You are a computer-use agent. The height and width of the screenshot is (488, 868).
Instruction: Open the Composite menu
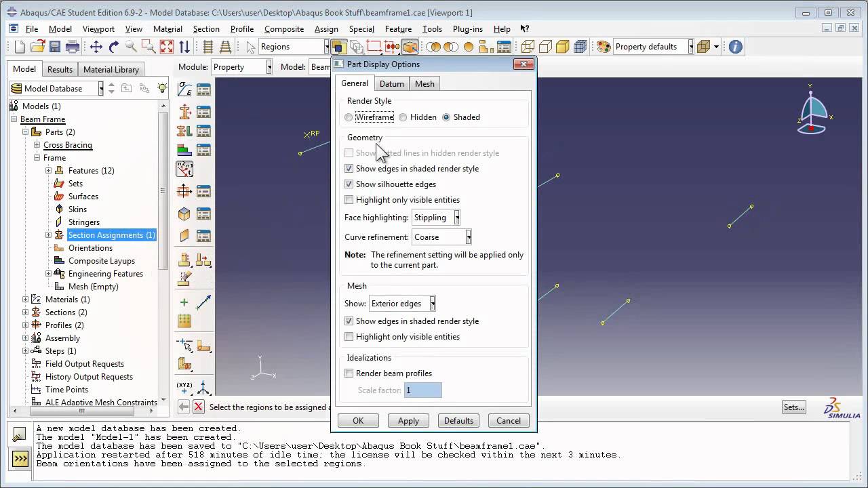tap(284, 29)
